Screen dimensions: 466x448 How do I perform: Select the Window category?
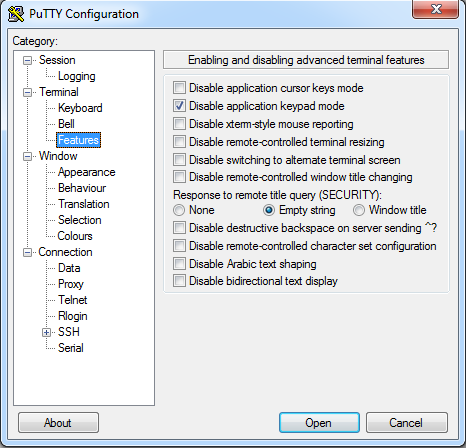[58, 156]
